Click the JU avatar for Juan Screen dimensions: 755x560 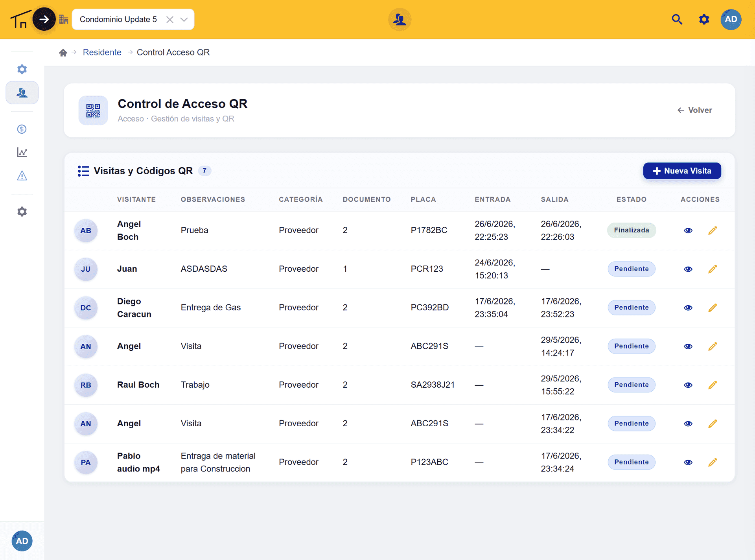[x=86, y=269]
